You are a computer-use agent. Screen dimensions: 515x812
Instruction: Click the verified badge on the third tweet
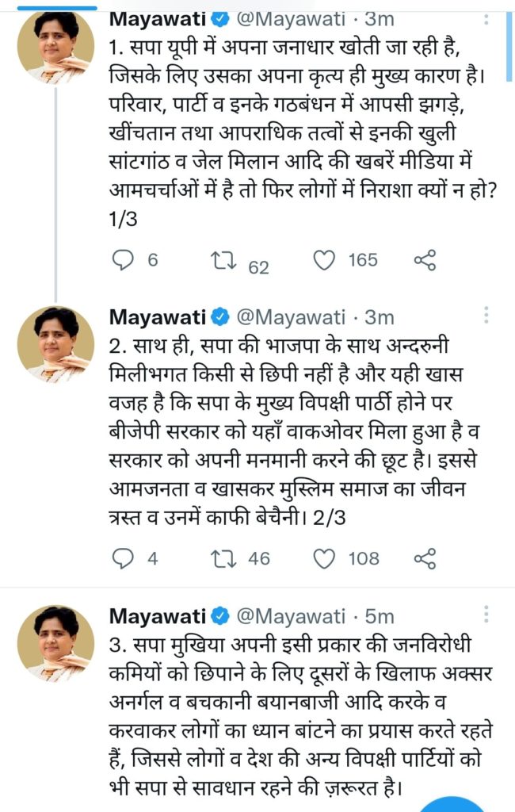[220, 617]
